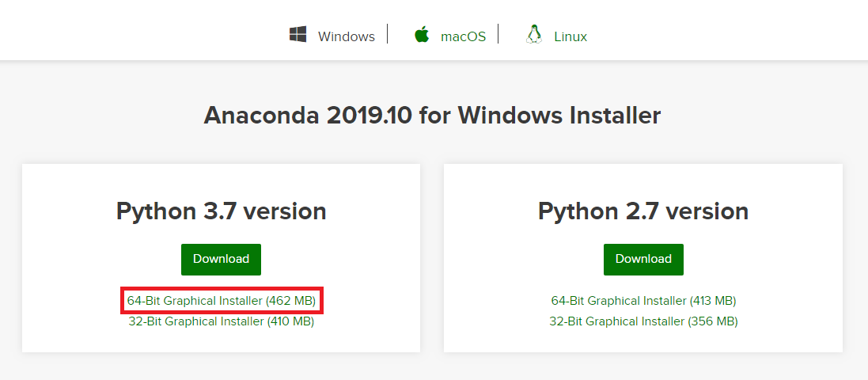Select the Python 3.7 version heading
The image size is (868, 380).
pyautogui.click(x=221, y=211)
